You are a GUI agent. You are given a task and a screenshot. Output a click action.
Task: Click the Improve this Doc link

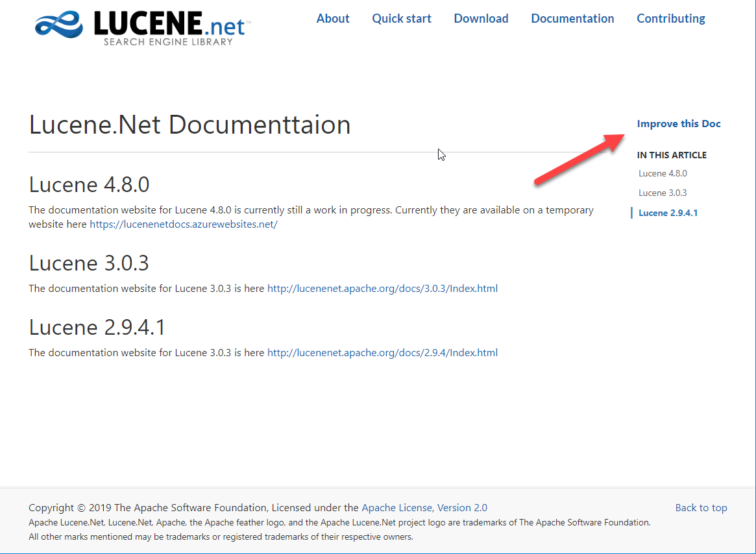coord(679,124)
